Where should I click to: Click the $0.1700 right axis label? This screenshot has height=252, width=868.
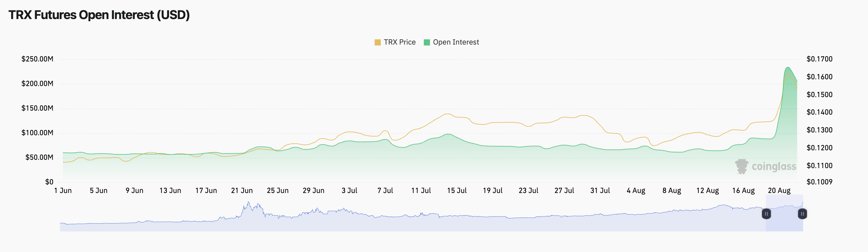(x=819, y=59)
